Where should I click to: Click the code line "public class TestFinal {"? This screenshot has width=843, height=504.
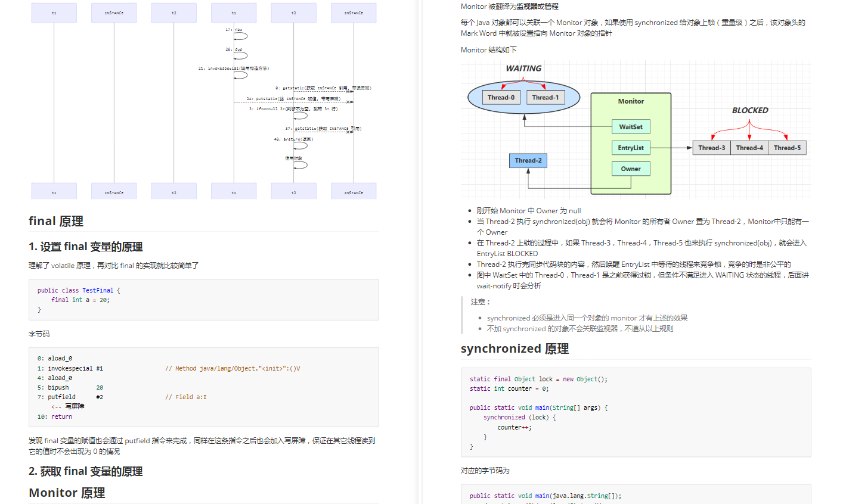pyautogui.click(x=79, y=290)
